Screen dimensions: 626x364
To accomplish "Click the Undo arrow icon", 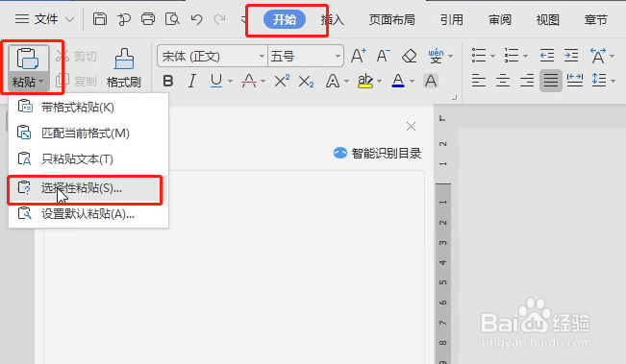I will (x=196, y=19).
